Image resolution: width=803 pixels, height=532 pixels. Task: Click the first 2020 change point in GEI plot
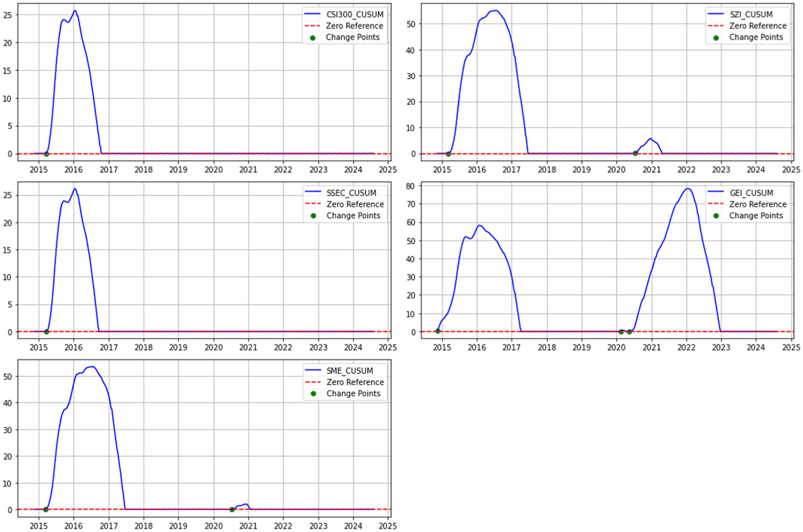coord(621,332)
